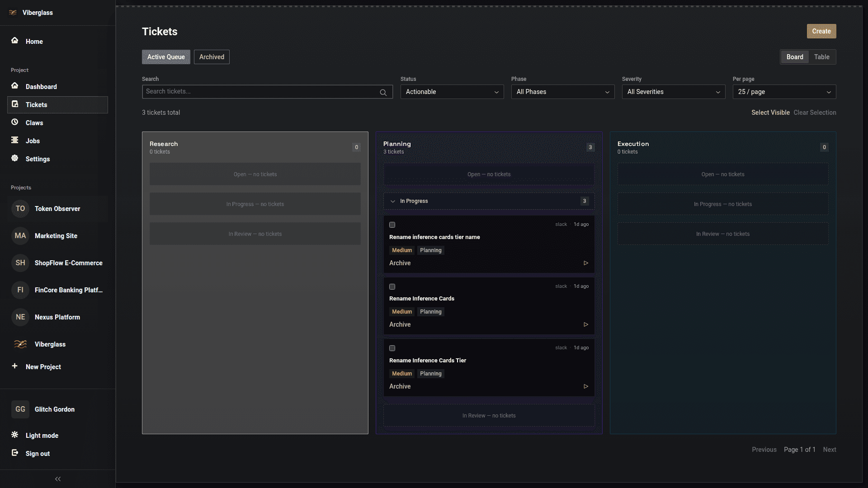Open the Nexus Platform project avatar
The width and height of the screenshot is (868, 488).
pos(20,317)
